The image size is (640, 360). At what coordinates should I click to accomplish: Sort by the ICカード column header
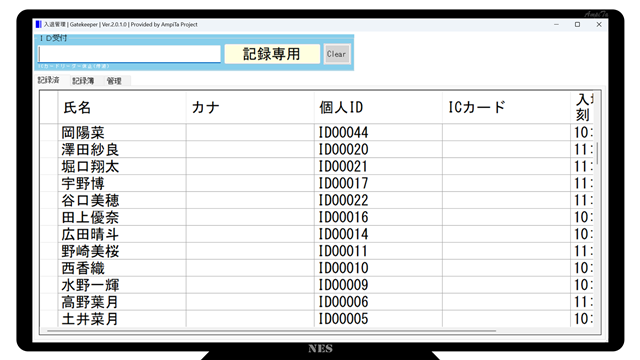pyautogui.click(x=507, y=107)
